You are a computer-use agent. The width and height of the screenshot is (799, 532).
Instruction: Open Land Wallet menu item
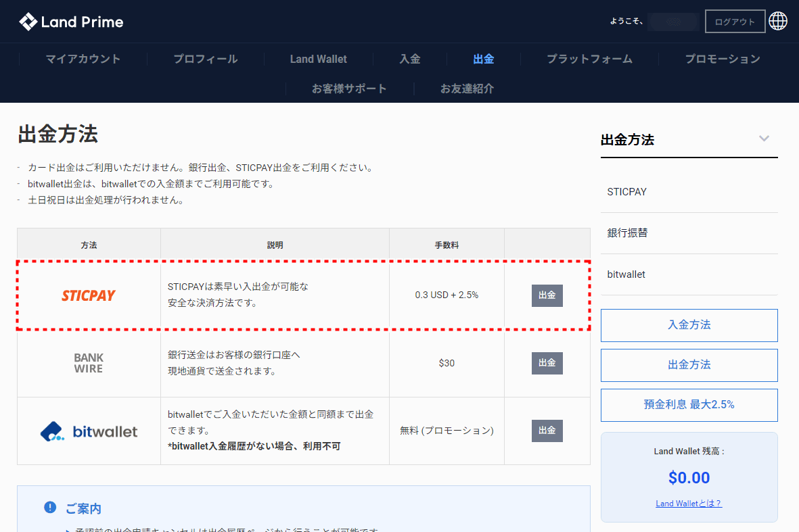319,59
